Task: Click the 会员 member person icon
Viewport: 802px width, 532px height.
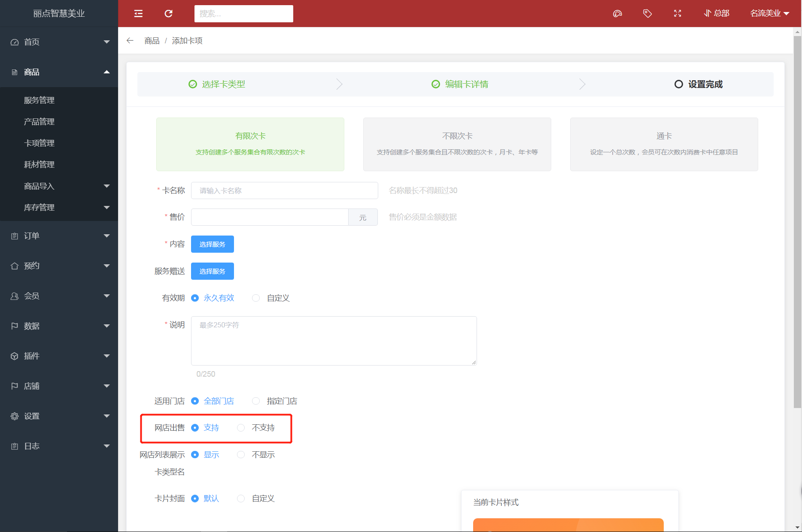Action: pyautogui.click(x=15, y=296)
